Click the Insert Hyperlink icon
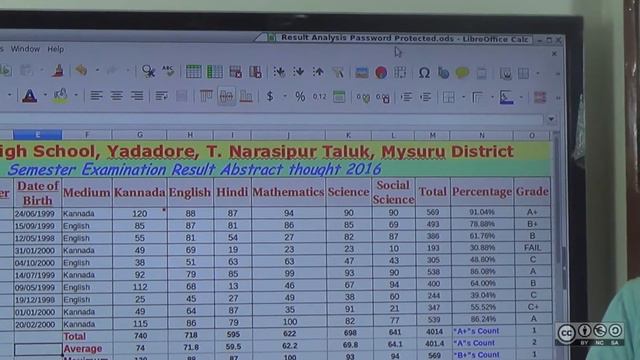640x360 pixels. point(443,73)
